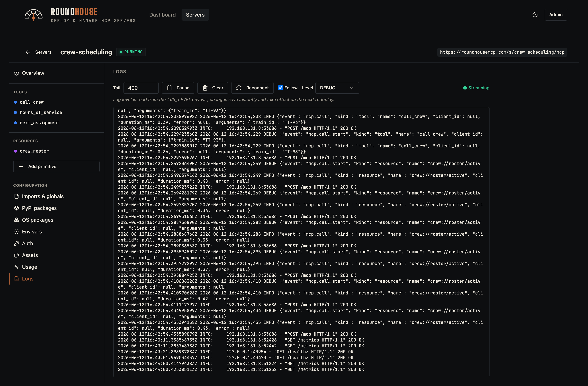Click the Env vars icon
Screen dimensions: 588x386
[x=17, y=232]
